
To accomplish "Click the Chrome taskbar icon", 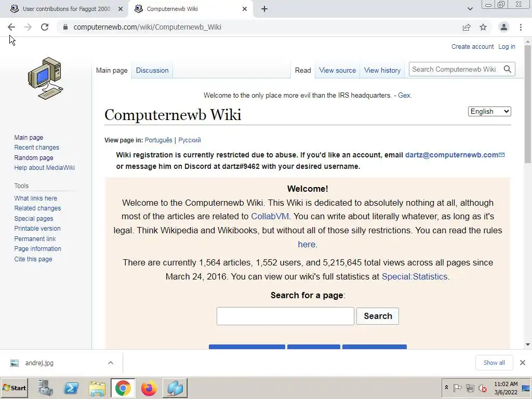I will coord(123,388).
